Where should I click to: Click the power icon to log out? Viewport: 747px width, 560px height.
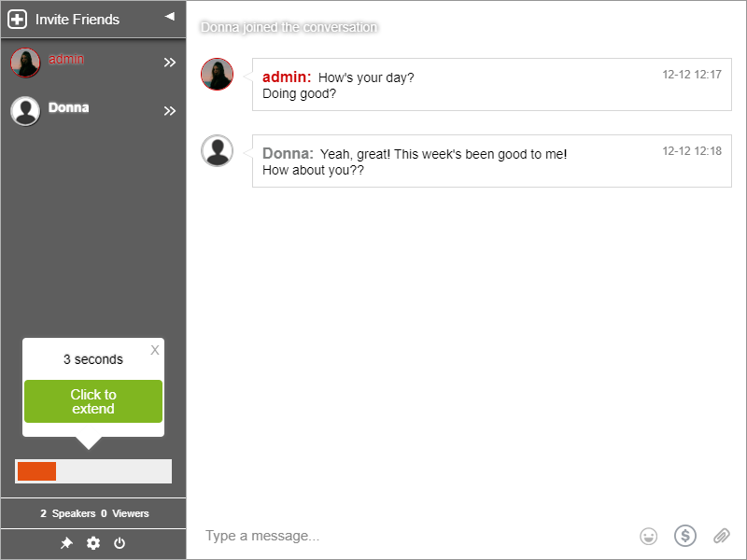[120, 543]
